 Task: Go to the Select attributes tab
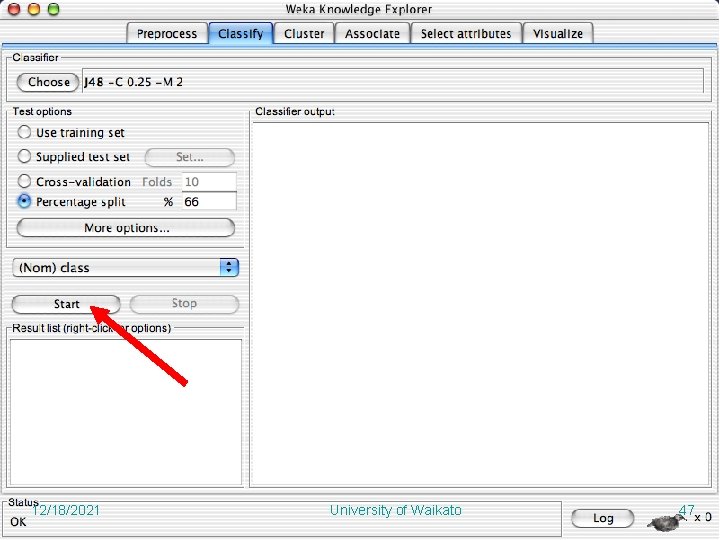[466, 34]
